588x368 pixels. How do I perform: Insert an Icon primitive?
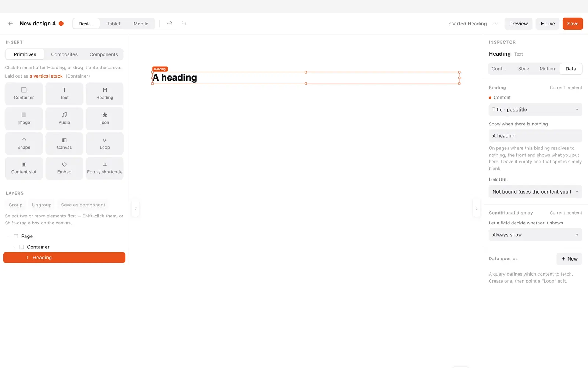click(x=105, y=118)
